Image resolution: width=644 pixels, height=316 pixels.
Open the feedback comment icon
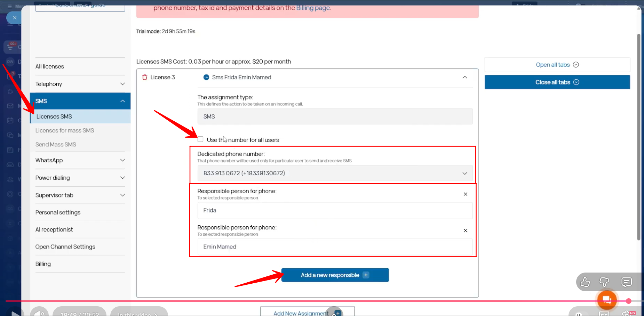(626, 282)
